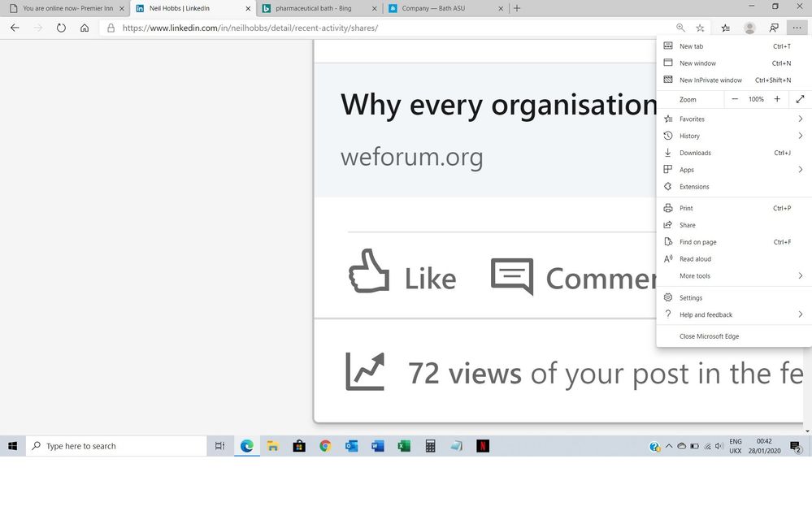Open the user profile avatar icon

[x=749, y=28]
